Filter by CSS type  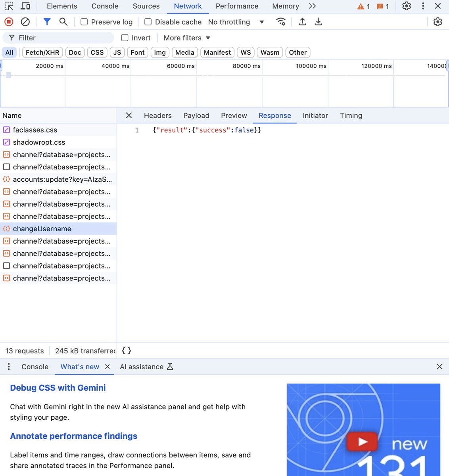pyautogui.click(x=97, y=52)
